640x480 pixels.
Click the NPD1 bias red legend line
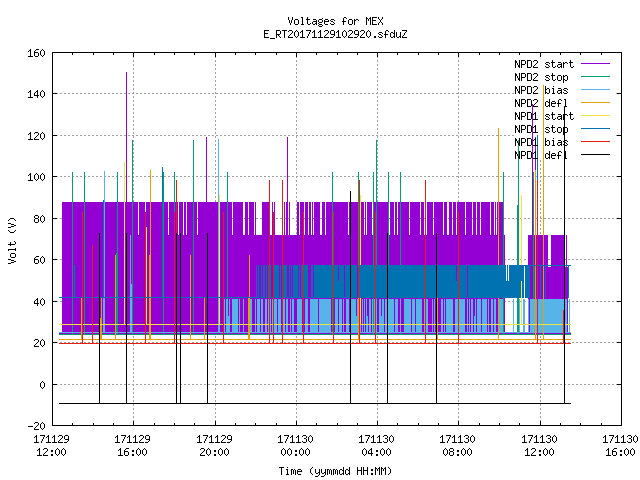coord(595,142)
